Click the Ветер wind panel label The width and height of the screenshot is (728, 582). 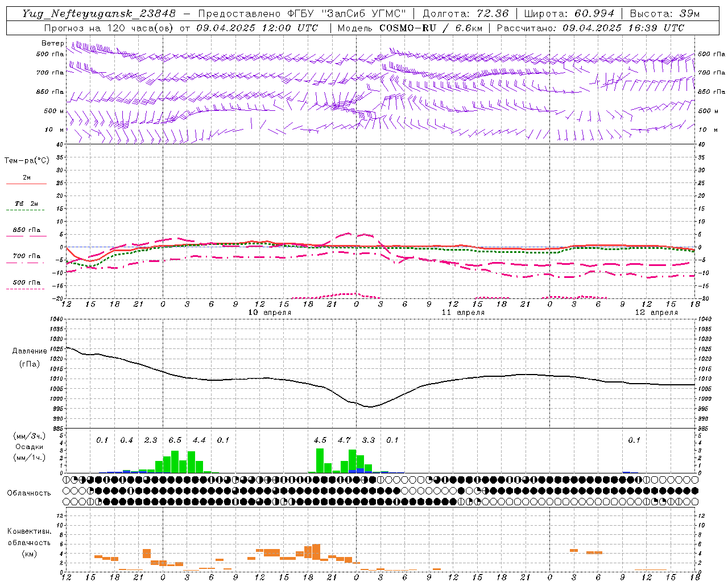pos(52,43)
